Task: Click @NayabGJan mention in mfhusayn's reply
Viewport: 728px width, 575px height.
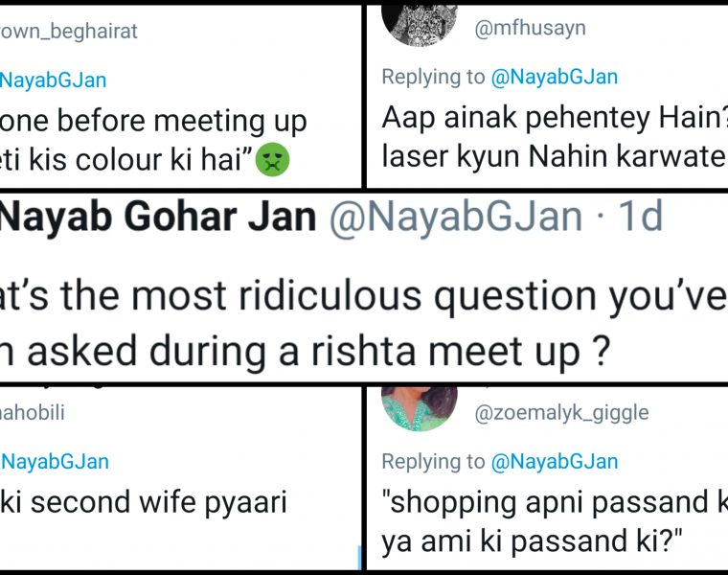Action: pos(555,76)
